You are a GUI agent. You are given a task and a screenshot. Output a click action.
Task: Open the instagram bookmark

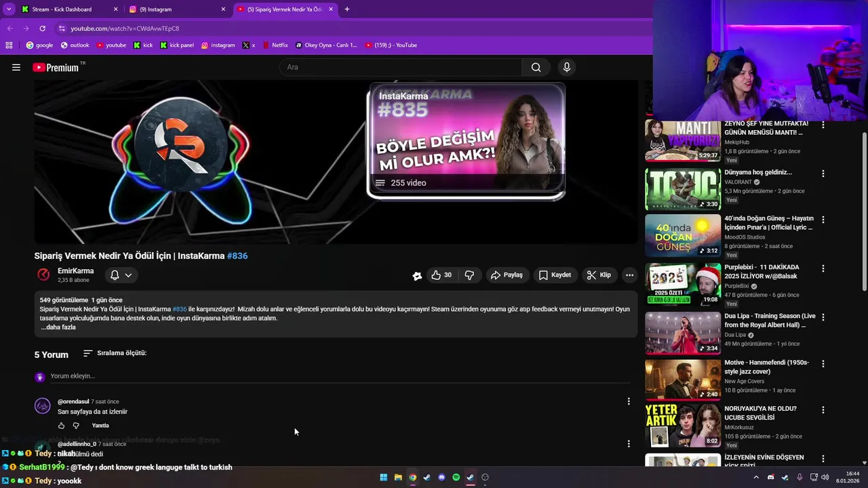(x=218, y=45)
